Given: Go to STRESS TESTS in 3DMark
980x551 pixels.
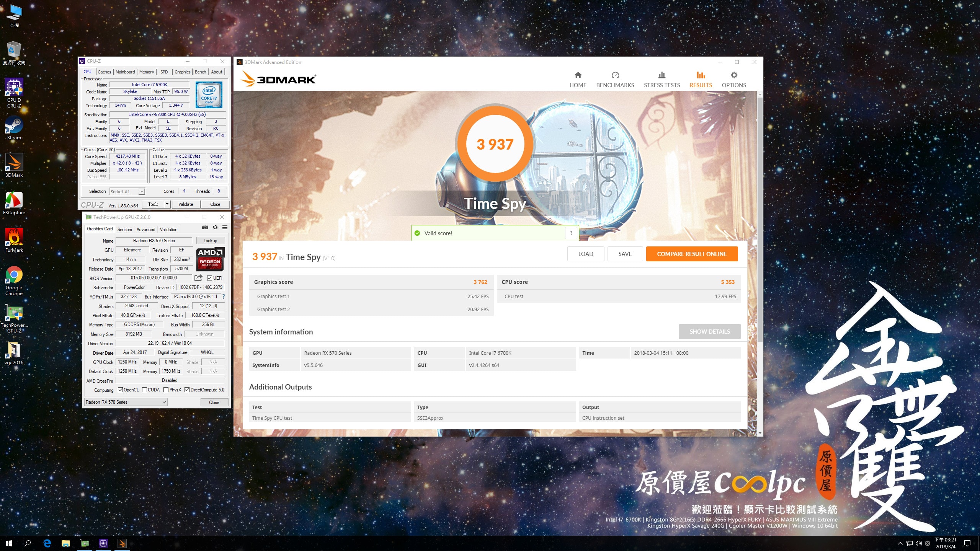Looking at the screenshot, I should tap(661, 80).
